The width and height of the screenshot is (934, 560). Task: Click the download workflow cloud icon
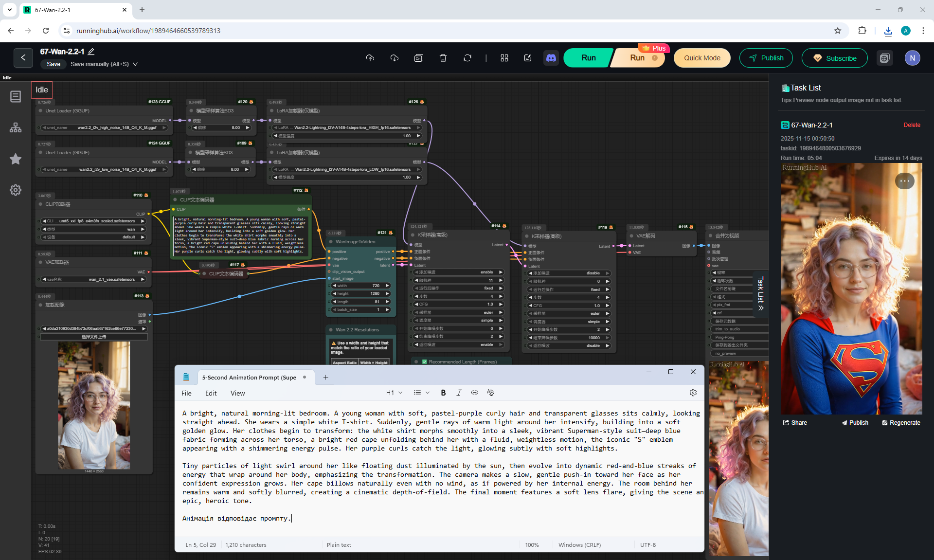[395, 58]
